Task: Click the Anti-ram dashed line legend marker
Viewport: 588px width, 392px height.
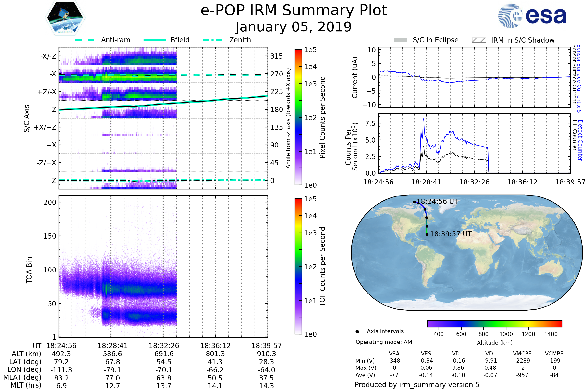Action: 85,40
